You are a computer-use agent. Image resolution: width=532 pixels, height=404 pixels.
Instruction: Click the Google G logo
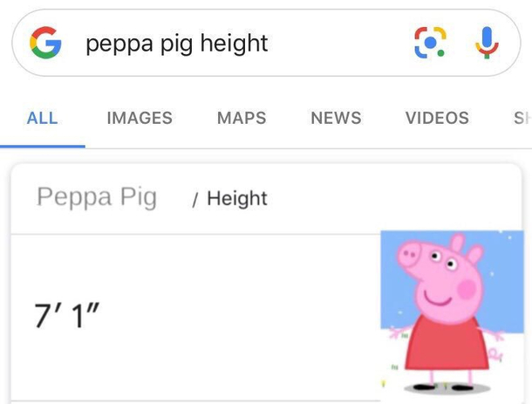pos(45,43)
